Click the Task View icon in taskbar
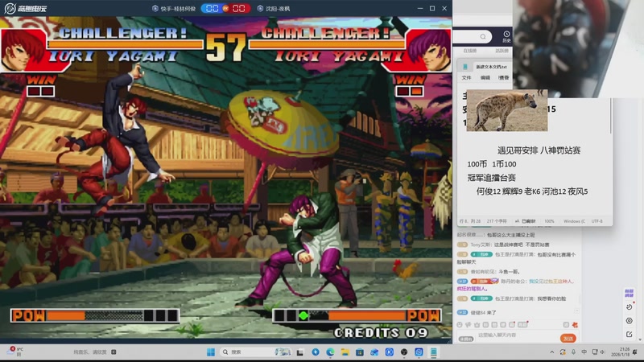644x362 pixels. point(300,352)
